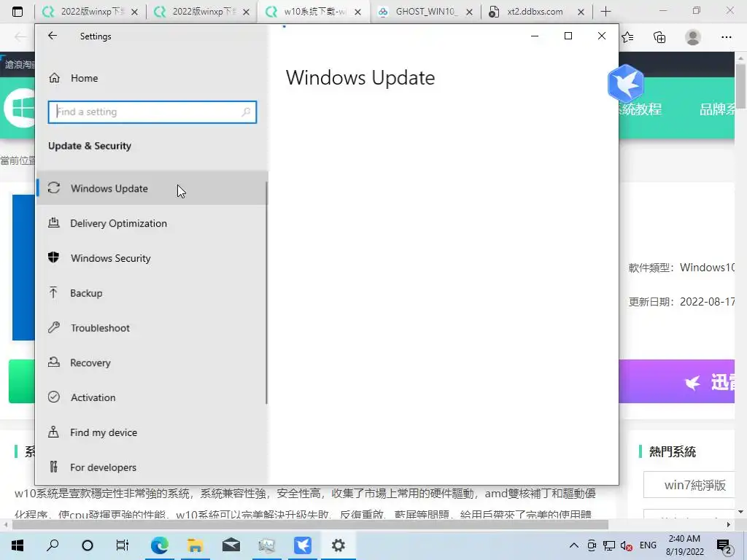Switch to w10系統下載 browser tab
Viewport: 747px width, 560px height.
pos(314,12)
